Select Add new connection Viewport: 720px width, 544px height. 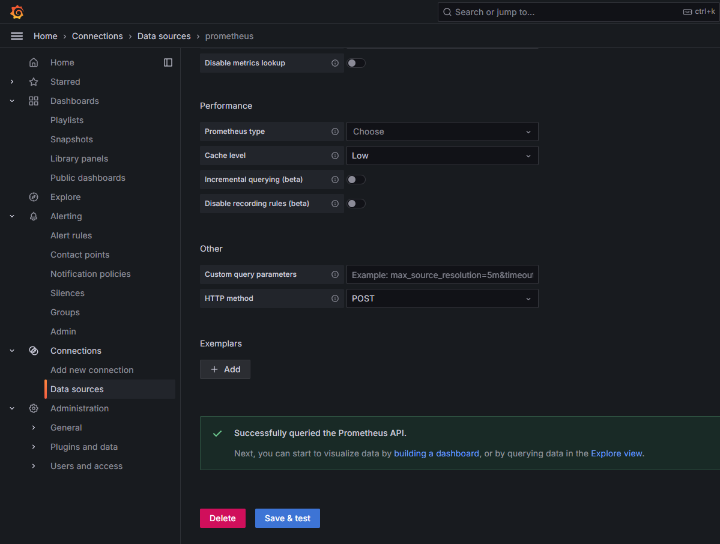(92, 370)
